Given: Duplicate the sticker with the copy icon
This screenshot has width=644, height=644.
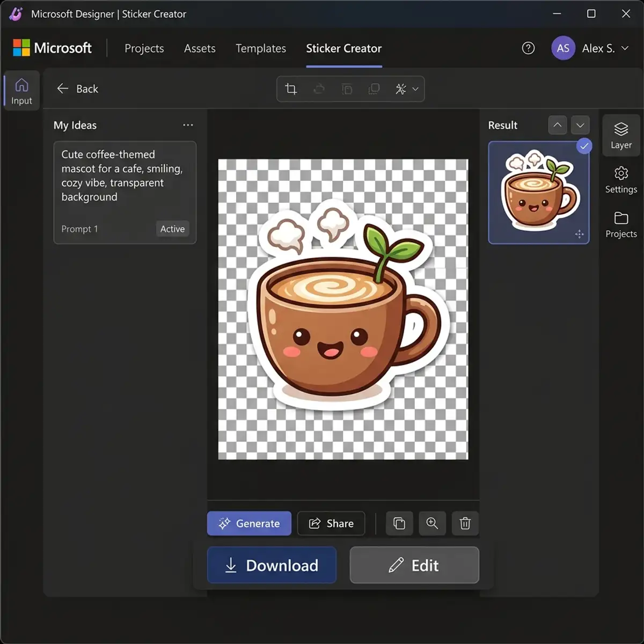Looking at the screenshot, I should click(399, 523).
